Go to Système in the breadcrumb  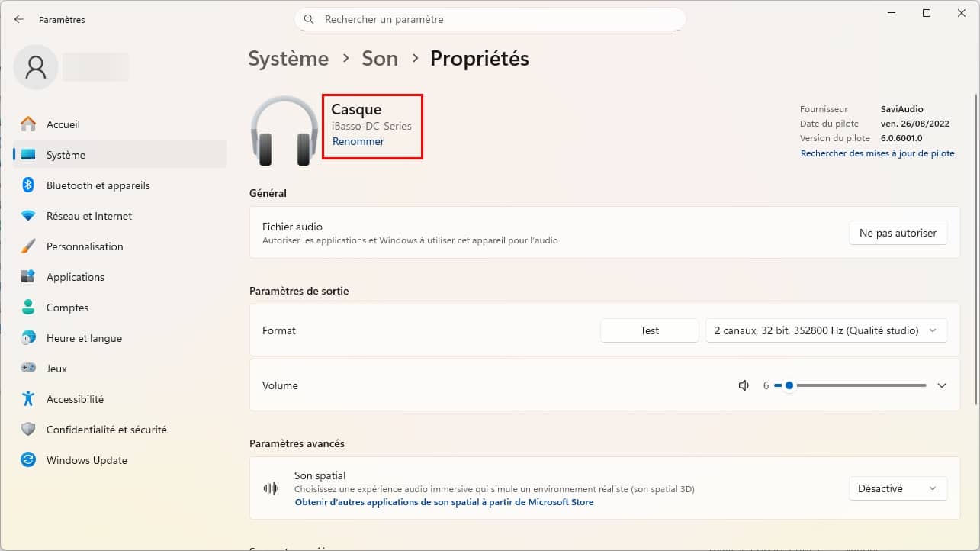click(x=288, y=59)
